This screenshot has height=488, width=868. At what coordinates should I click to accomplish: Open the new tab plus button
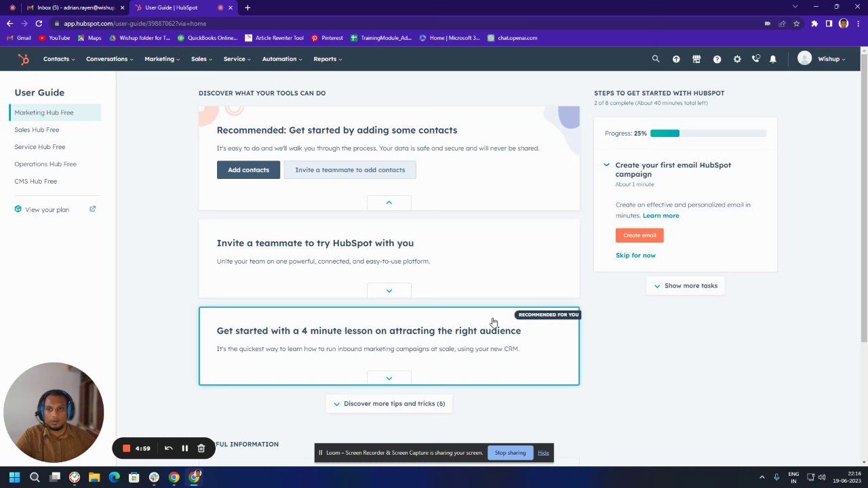248,7
